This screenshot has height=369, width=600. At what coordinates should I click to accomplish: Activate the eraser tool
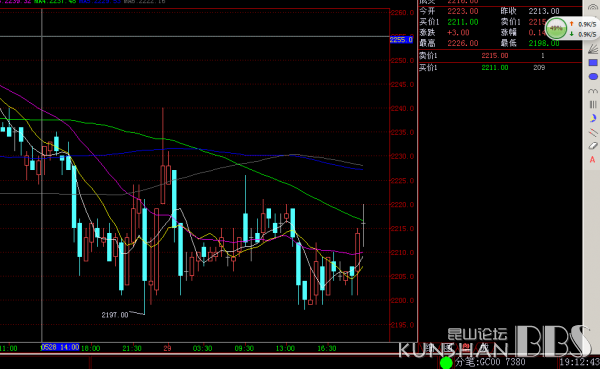coord(593,146)
